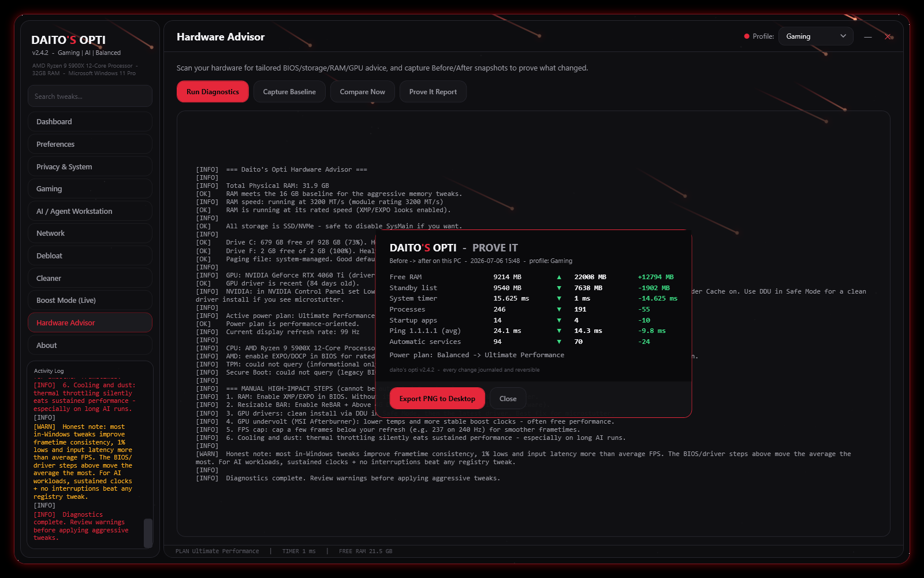Click the System timer down-arrow indicator
924x578 pixels.
559,299
